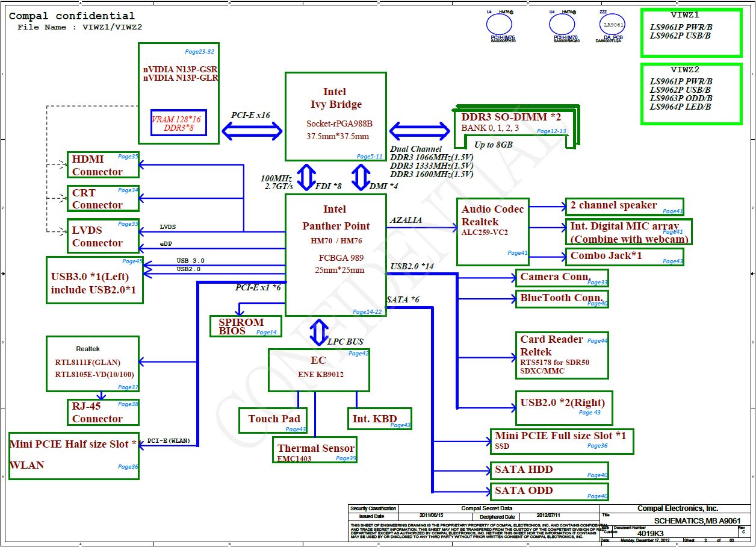This screenshot has width=756, height=547.
Task: Click the 'Socket-rPGA988B' text
Action: point(339,123)
